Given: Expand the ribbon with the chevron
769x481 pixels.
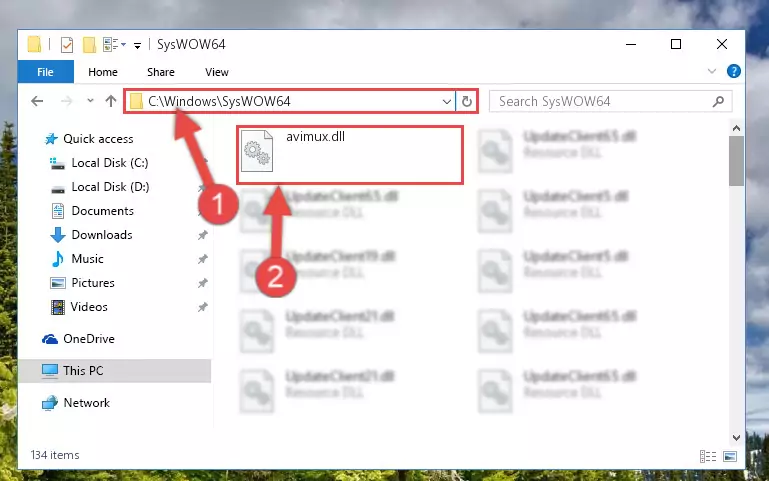Looking at the screenshot, I should 712,72.
